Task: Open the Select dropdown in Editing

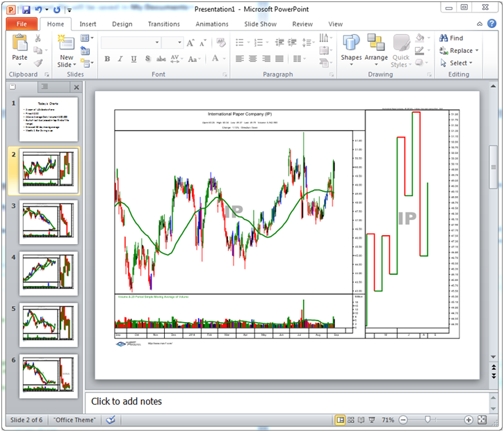Action: point(457,63)
